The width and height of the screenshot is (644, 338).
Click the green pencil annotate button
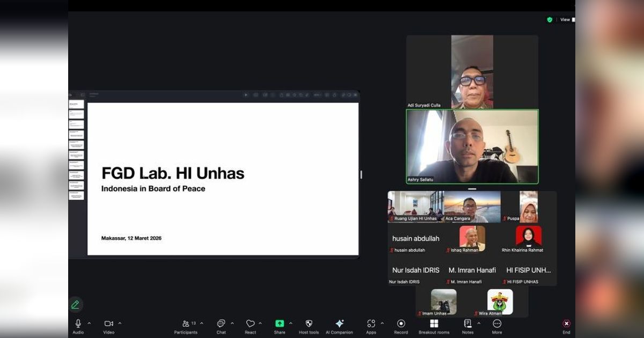75,305
